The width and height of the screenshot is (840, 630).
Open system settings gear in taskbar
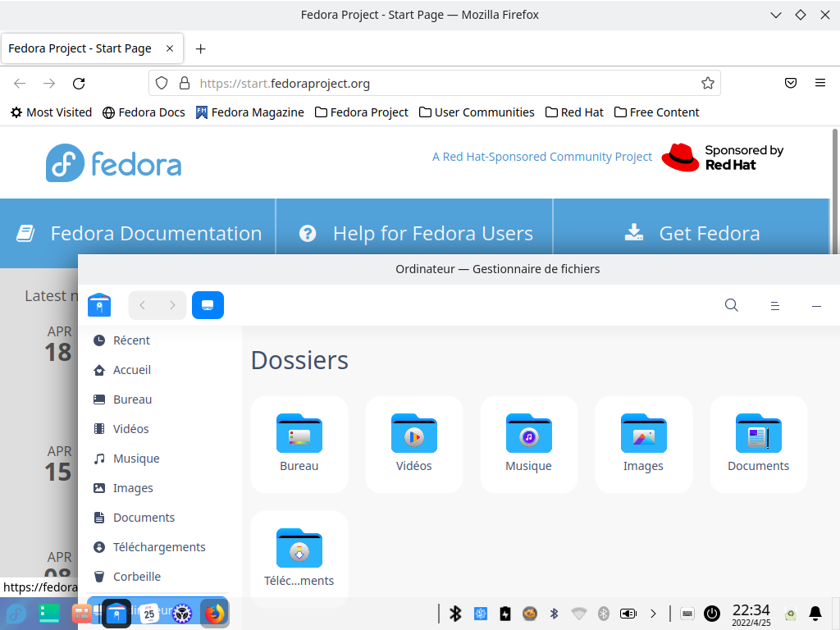click(x=182, y=614)
